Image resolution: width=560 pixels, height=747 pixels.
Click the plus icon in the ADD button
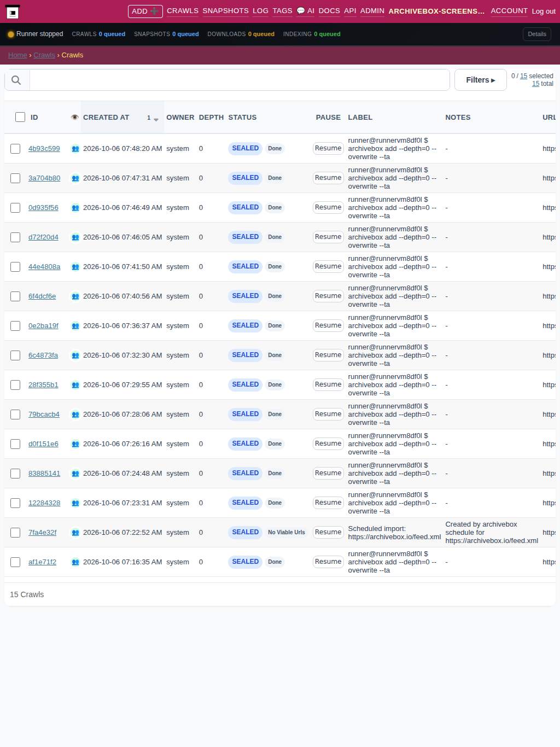click(154, 11)
